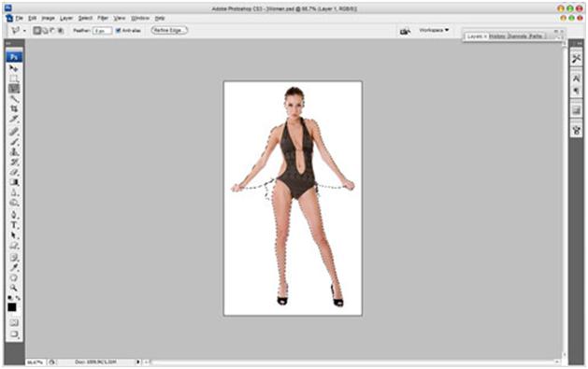The image size is (588, 369).
Task: Select the Horizontal Type tool
Action: coord(14,225)
